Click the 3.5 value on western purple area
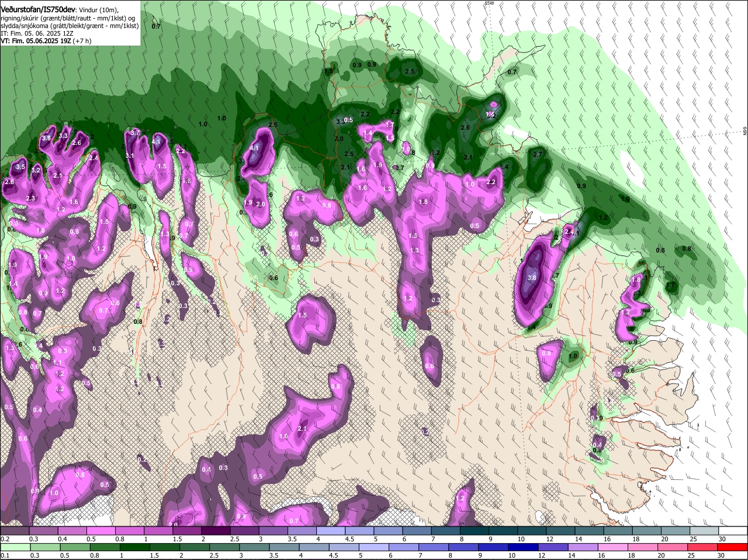The height and width of the screenshot is (560, 748). pyautogui.click(x=20, y=167)
